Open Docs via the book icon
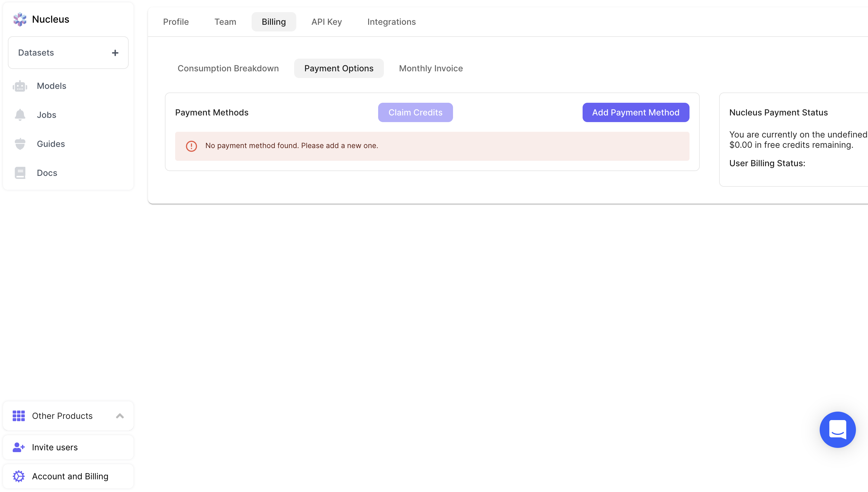 pyautogui.click(x=20, y=173)
